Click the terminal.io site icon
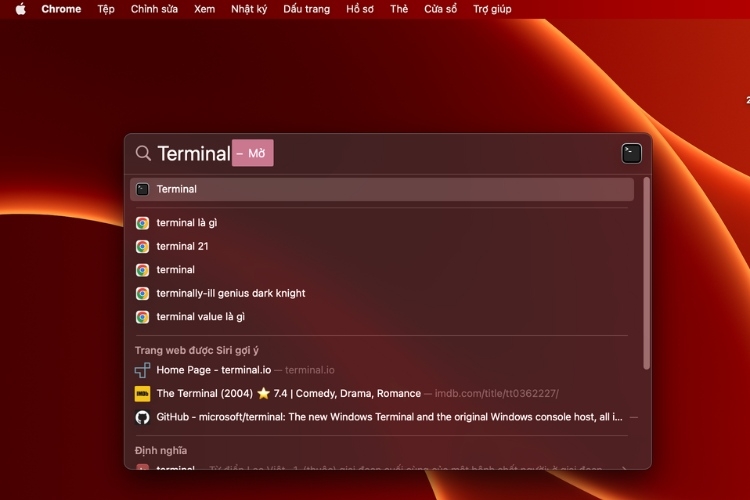 [x=143, y=370]
